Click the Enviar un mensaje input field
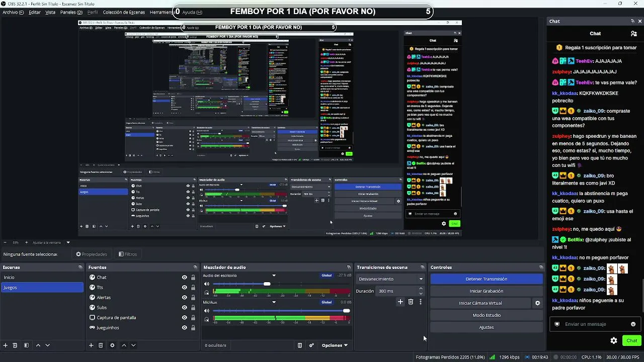Viewport: 644px width, 362px height. pyautogui.click(x=595, y=324)
